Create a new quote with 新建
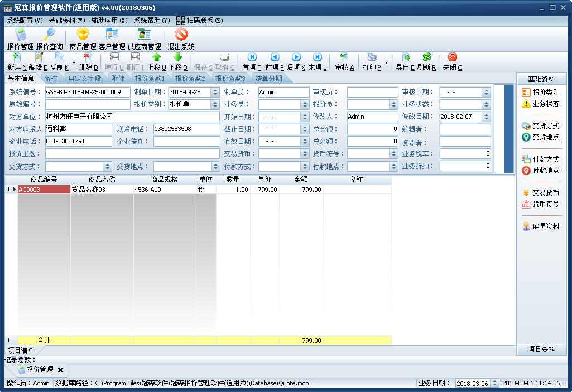572x392 pixels. coord(17,62)
